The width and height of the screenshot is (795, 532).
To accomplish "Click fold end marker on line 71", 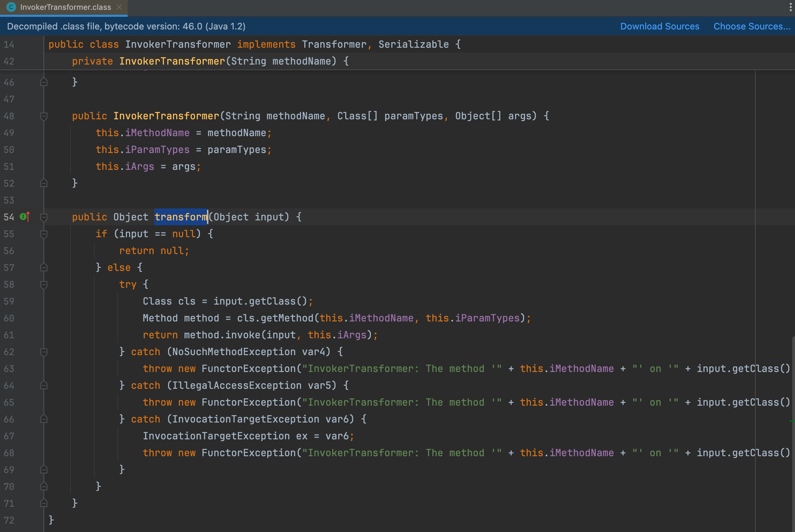I will tap(44, 503).
